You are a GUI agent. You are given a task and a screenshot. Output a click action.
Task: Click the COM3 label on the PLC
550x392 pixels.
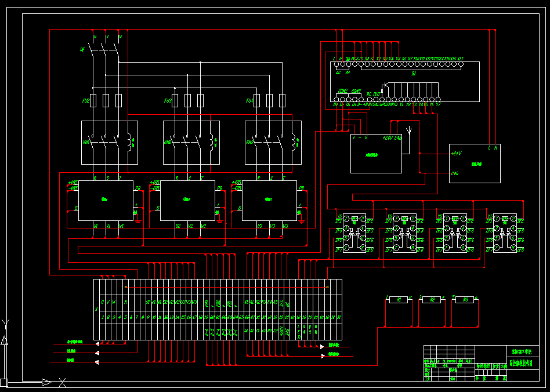coord(356,91)
